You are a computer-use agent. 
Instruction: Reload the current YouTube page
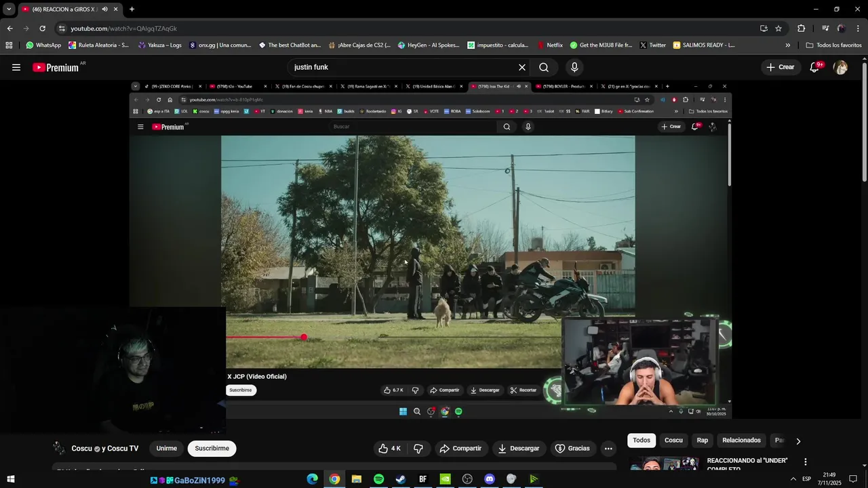[x=42, y=28]
